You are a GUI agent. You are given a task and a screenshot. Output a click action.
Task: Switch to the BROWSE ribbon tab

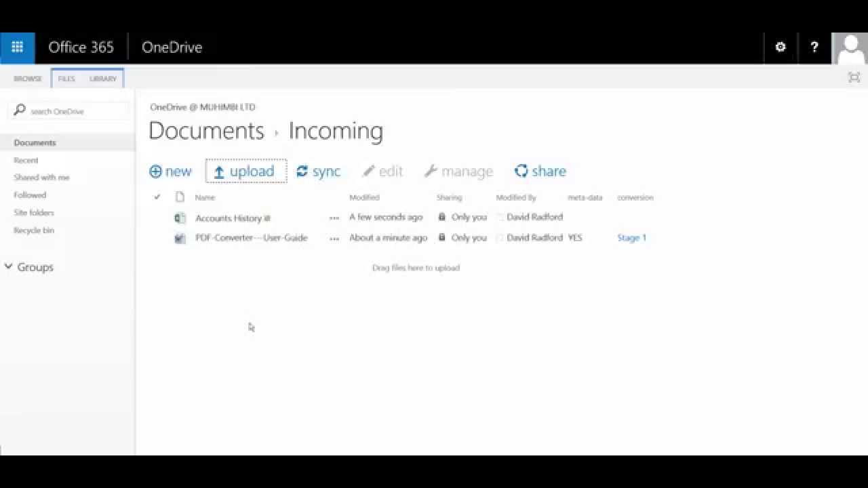tap(28, 79)
